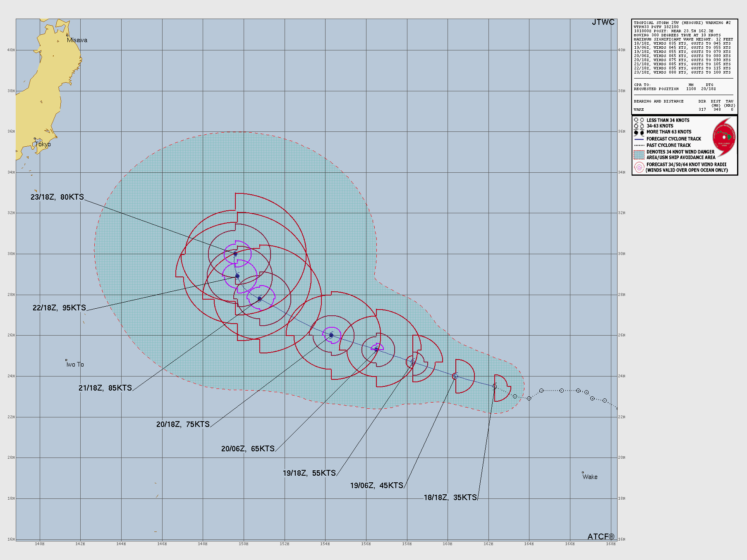Click the Iwo To location label
The height and width of the screenshot is (560, 747).
click(75, 365)
